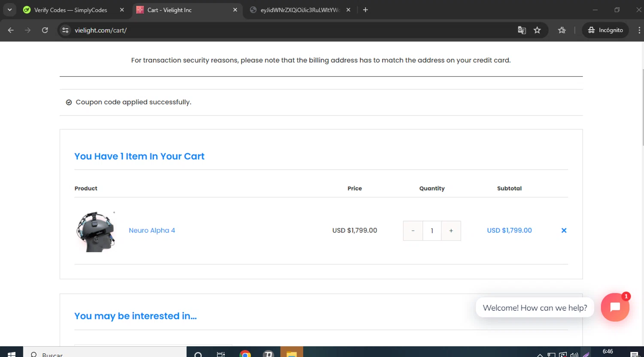Decrease Neuro Alpha 4 quantity with minus
This screenshot has width=644, height=357.
(x=413, y=231)
